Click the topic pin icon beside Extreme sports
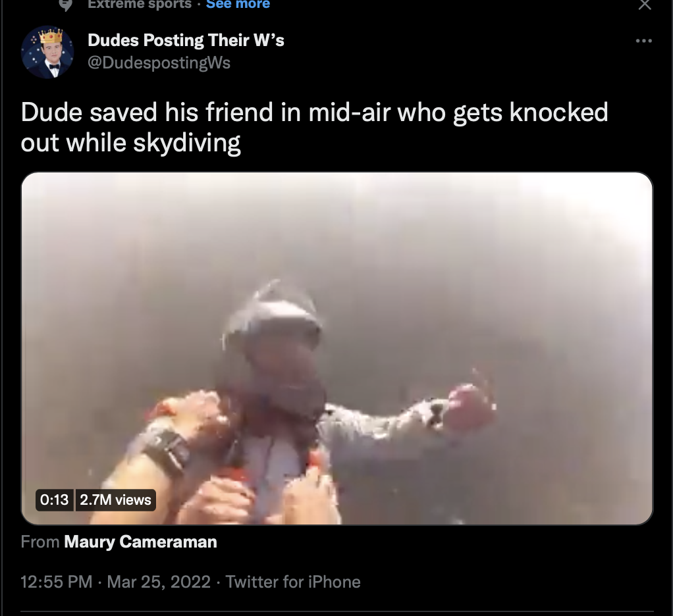This screenshot has height=616, width=673. [x=65, y=5]
